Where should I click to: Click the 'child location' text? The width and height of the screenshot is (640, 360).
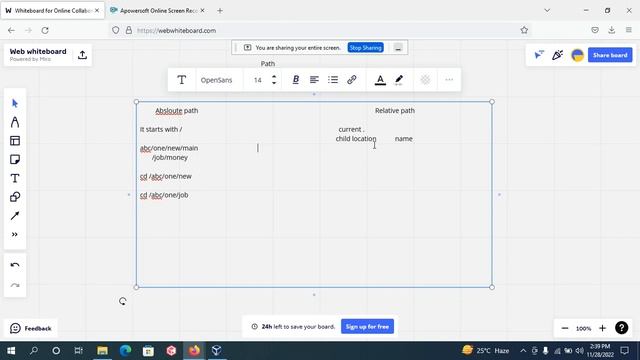[x=356, y=139]
